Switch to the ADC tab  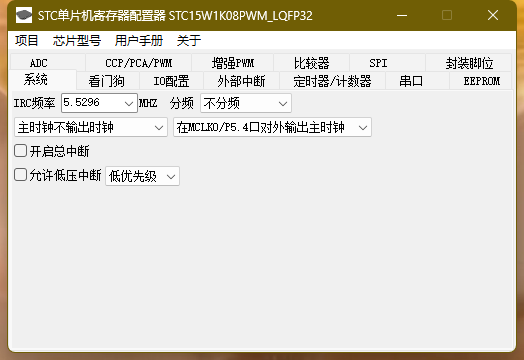pos(48,63)
